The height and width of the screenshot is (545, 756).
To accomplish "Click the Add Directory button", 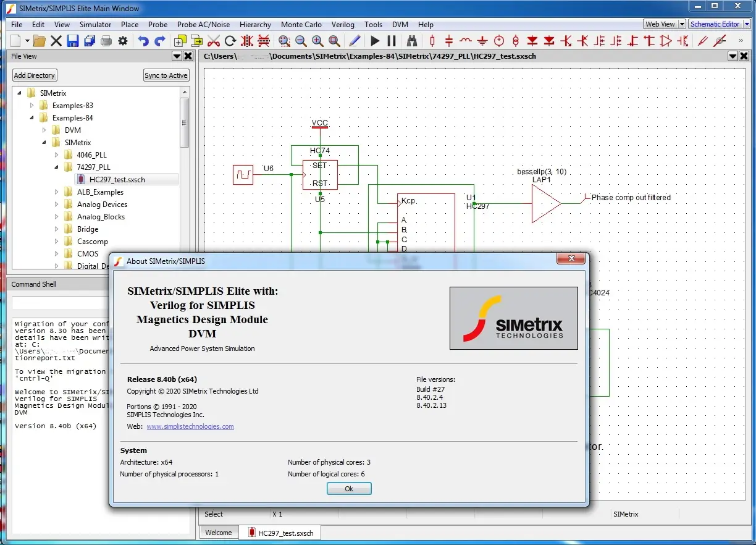I will (35, 75).
